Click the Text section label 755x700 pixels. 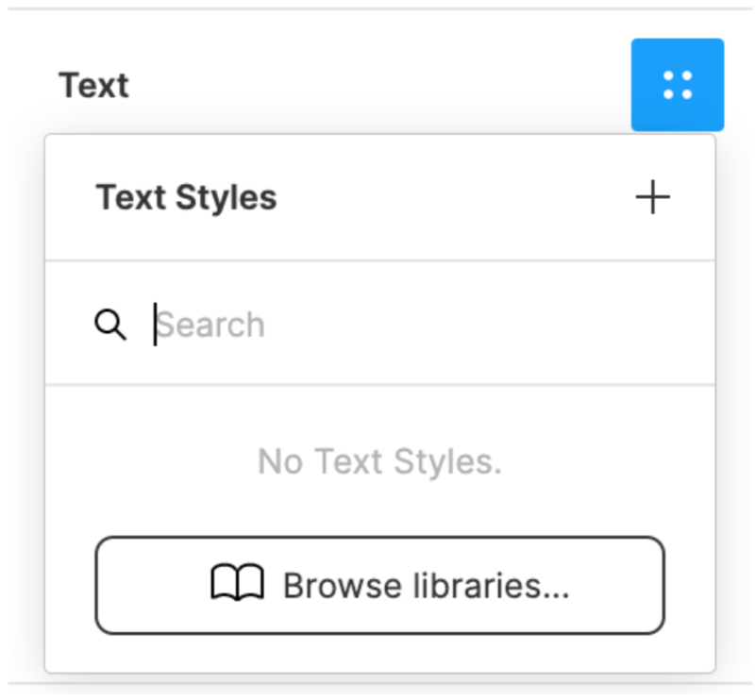(x=93, y=85)
